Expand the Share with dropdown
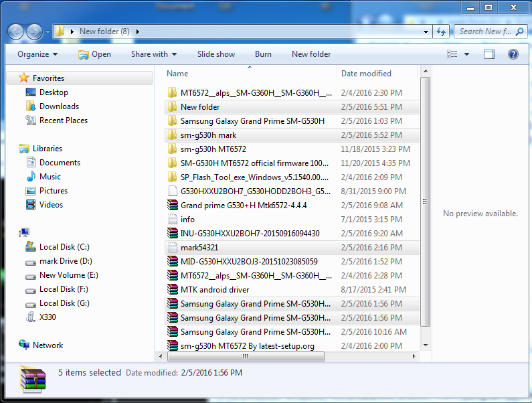 point(154,54)
